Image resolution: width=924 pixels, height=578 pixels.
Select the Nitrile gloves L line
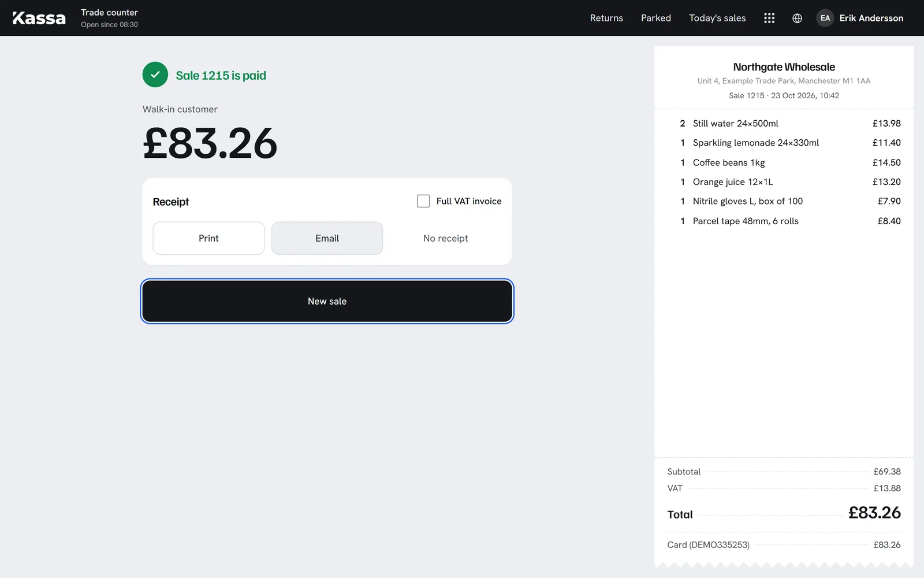point(784,201)
